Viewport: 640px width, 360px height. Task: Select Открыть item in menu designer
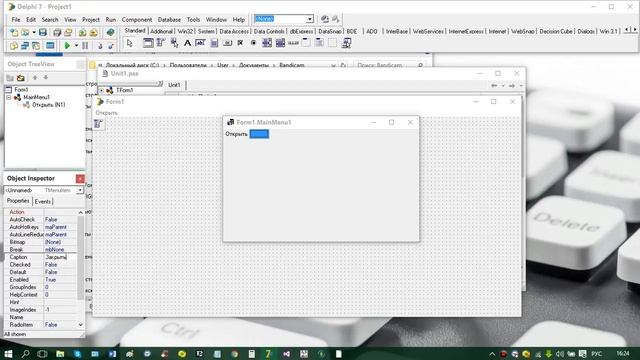[x=236, y=134]
